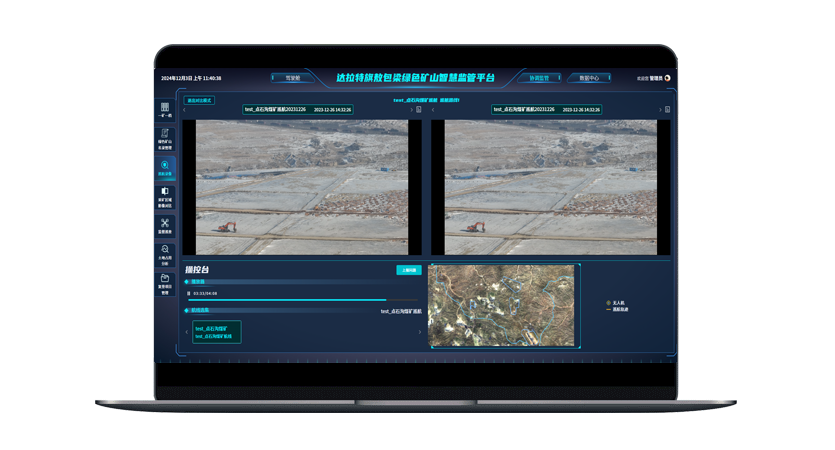Click the route selection section header
The height and width of the screenshot is (450, 835).
(x=200, y=310)
